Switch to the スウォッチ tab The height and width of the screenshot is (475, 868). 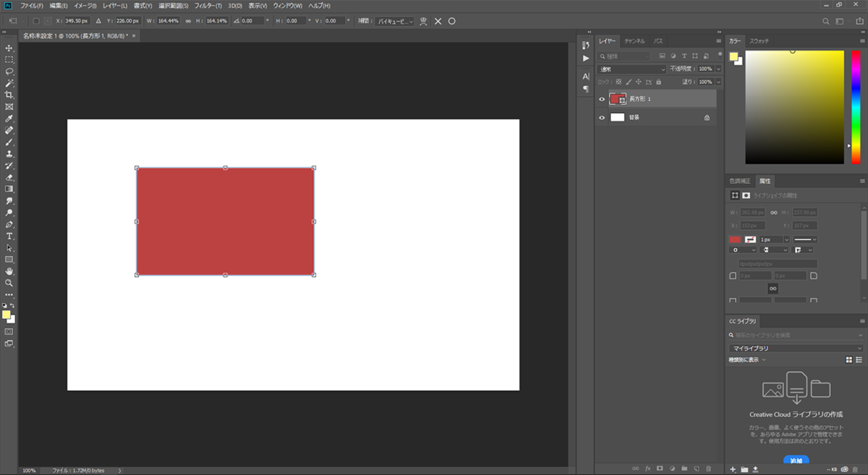pyautogui.click(x=759, y=41)
